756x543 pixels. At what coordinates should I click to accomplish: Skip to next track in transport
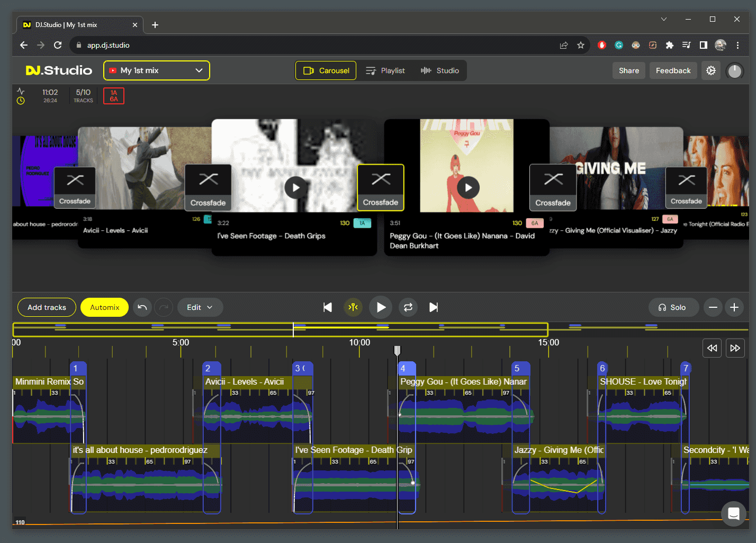click(x=434, y=307)
